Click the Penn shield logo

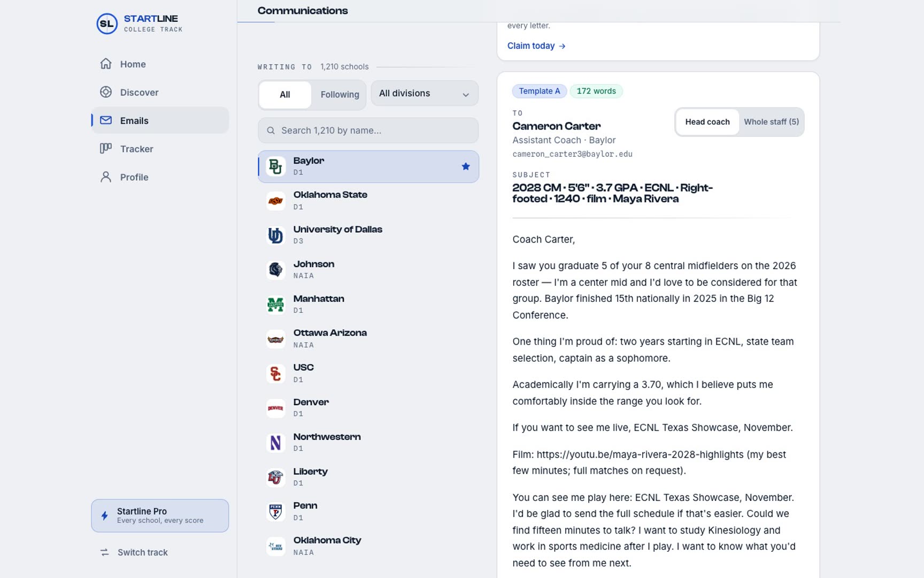(276, 512)
